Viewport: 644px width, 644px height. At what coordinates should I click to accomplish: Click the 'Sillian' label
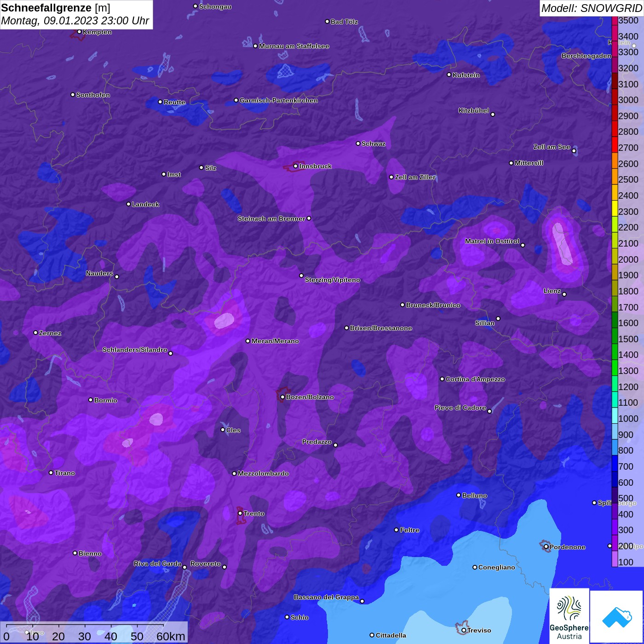pos(485,323)
